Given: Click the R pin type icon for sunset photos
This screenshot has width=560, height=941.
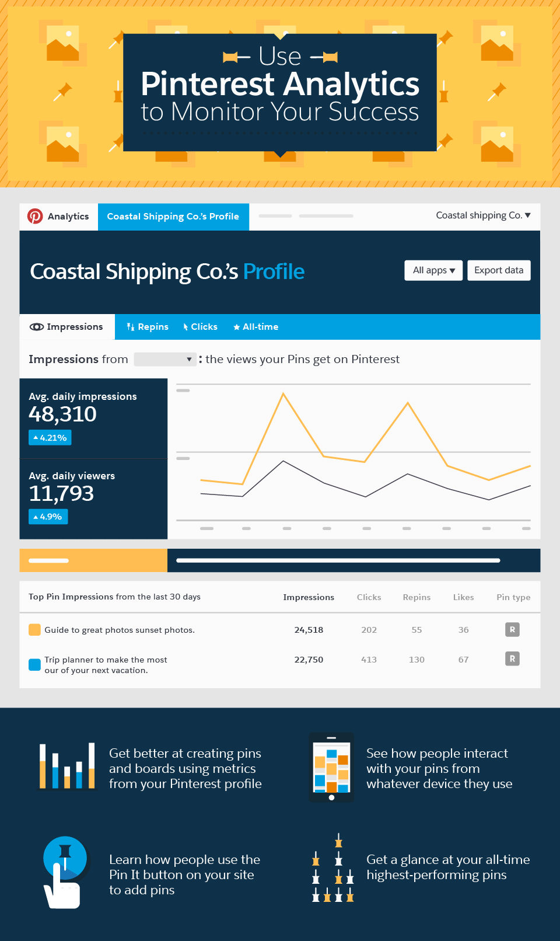Looking at the screenshot, I should 512,629.
